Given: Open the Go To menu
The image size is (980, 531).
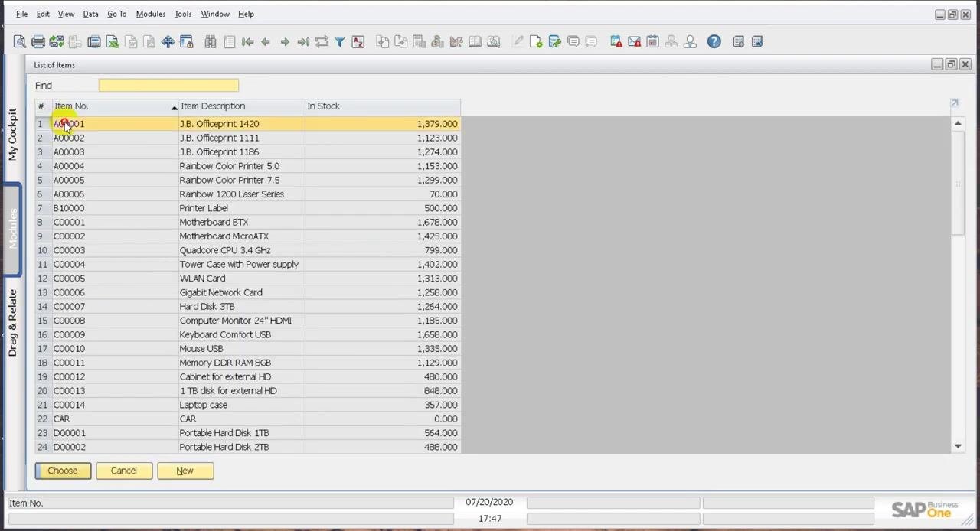Looking at the screenshot, I should [x=116, y=14].
